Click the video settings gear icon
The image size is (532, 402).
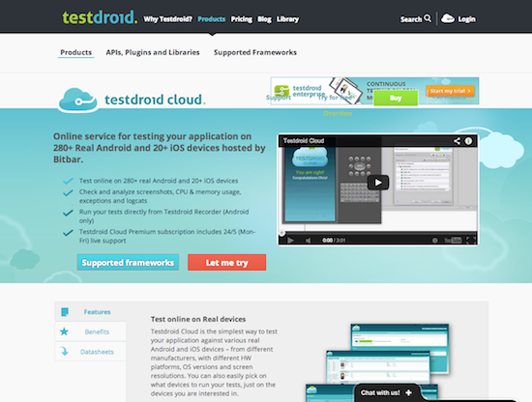pyautogui.click(x=434, y=241)
